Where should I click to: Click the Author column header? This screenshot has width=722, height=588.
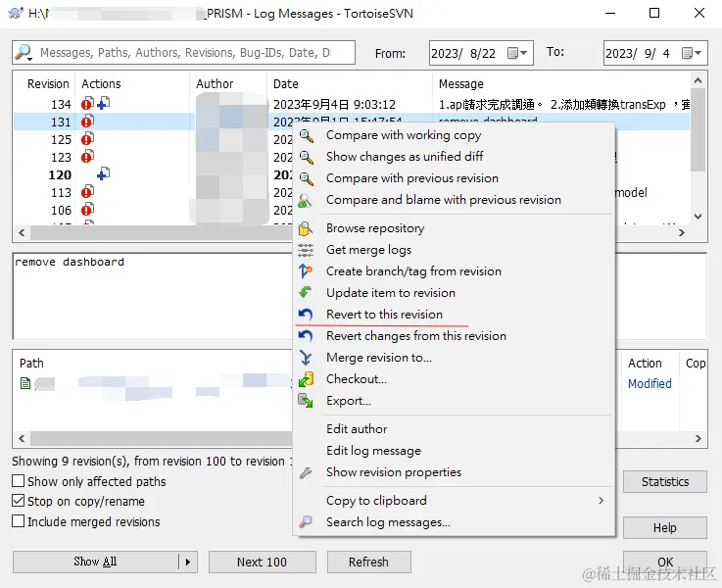pyautogui.click(x=215, y=84)
